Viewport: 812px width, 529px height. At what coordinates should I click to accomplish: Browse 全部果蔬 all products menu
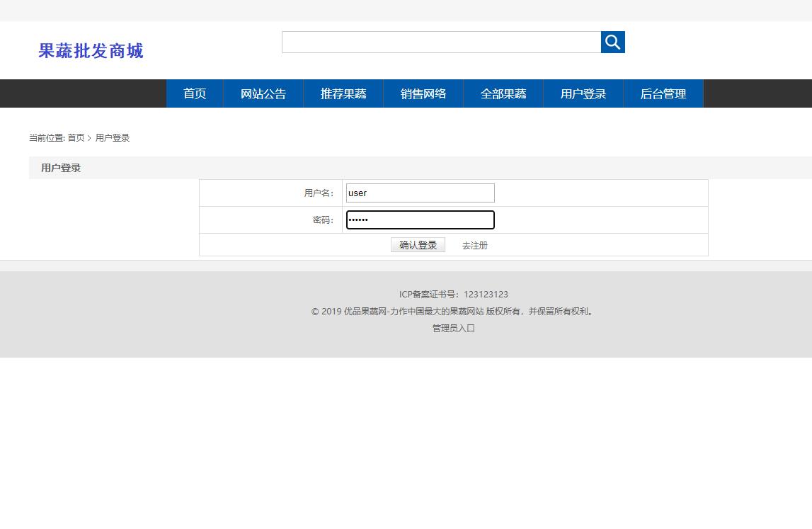[503, 93]
